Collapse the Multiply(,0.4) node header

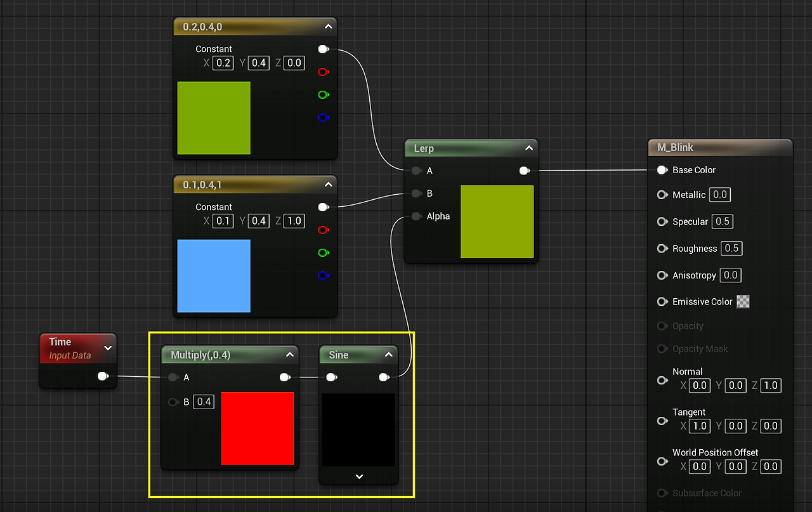coord(290,355)
